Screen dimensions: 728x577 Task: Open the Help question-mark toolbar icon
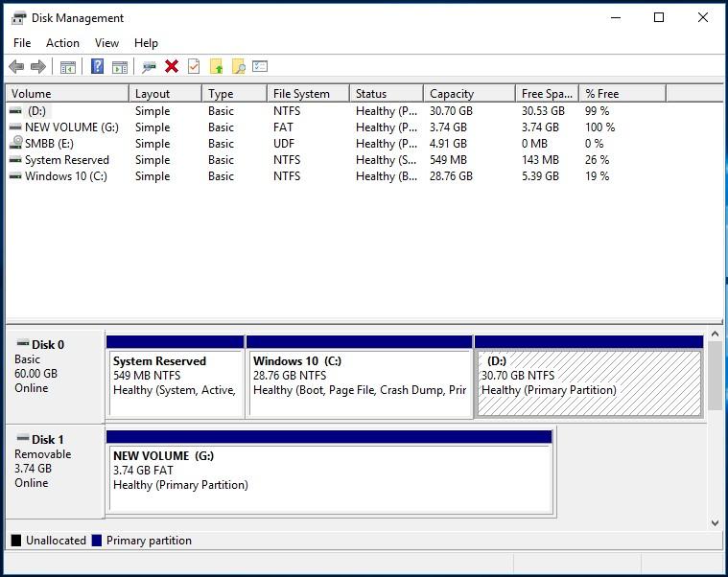click(x=97, y=66)
